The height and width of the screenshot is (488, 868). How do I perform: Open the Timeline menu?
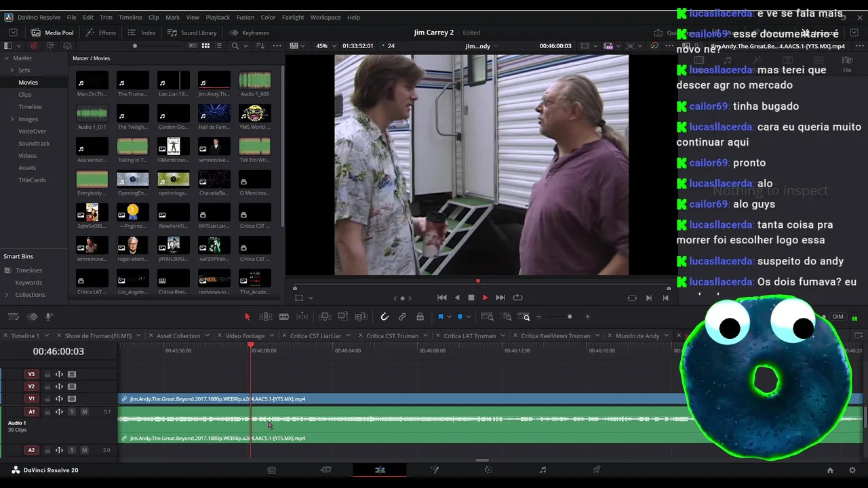tap(130, 17)
